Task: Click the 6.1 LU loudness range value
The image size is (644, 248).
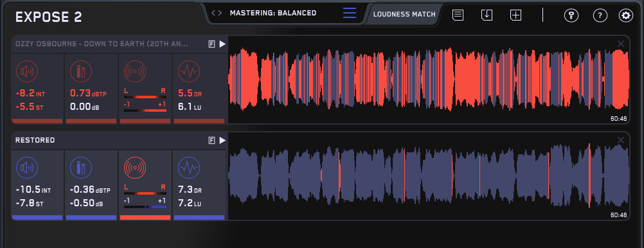Action: 190,107
